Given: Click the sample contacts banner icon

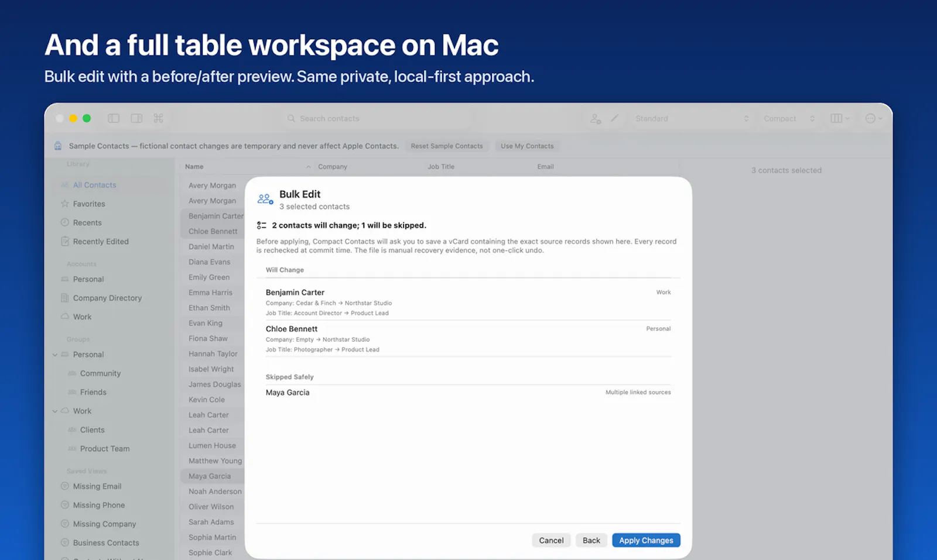Looking at the screenshot, I should click(x=58, y=146).
